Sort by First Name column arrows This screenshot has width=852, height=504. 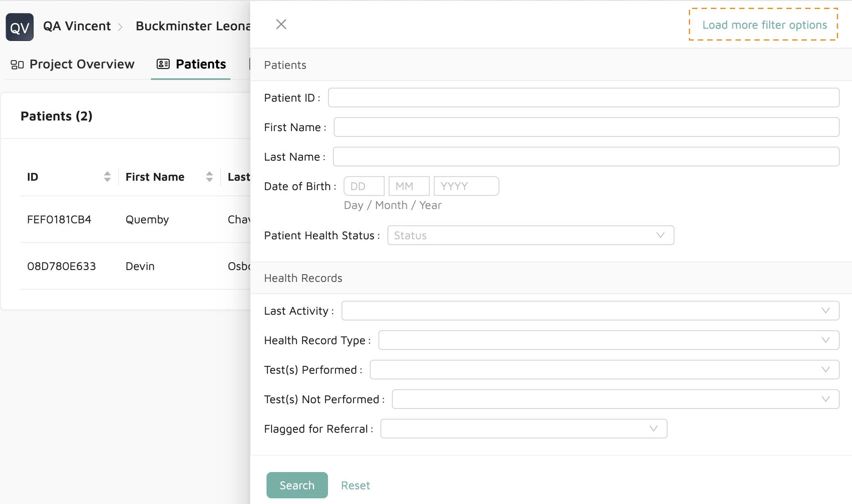pos(210,177)
